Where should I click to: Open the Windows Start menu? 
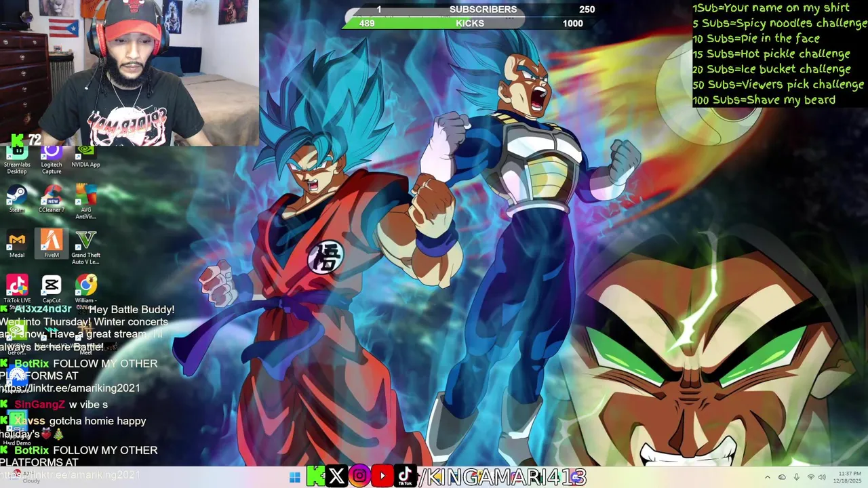coord(294,477)
